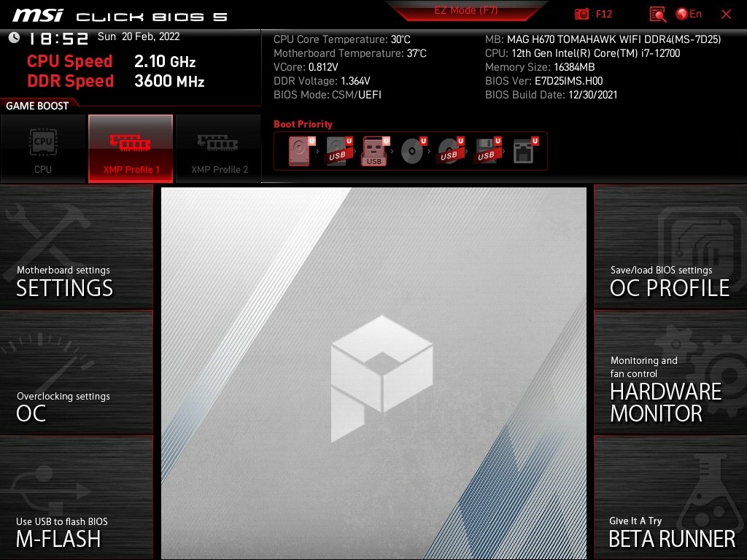
Task: Select the USB CD/DVD boot device
Action: [x=451, y=151]
